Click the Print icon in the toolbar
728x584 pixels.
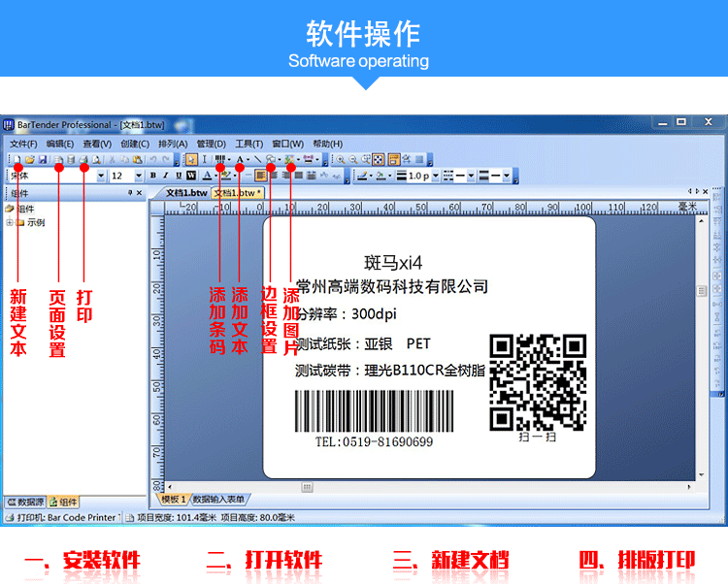click(x=83, y=159)
